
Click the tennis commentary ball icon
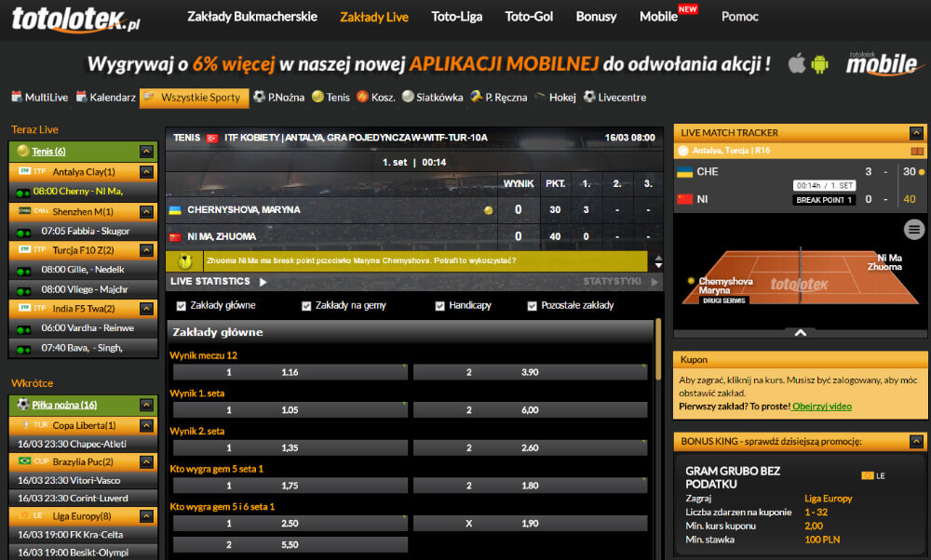[x=184, y=260]
